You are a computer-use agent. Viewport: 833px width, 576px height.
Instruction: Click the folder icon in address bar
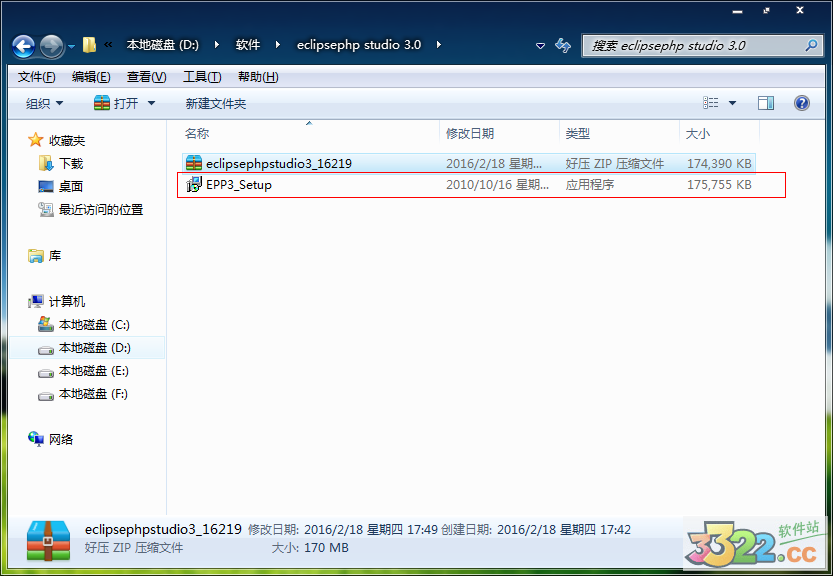89,45
